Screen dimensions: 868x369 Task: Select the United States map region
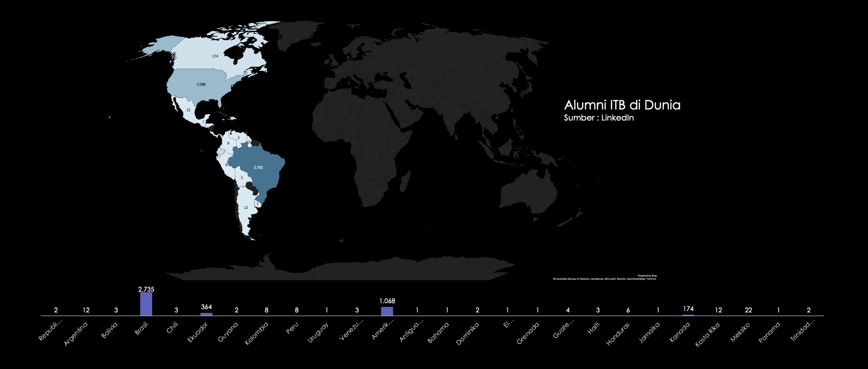[201, 85]
